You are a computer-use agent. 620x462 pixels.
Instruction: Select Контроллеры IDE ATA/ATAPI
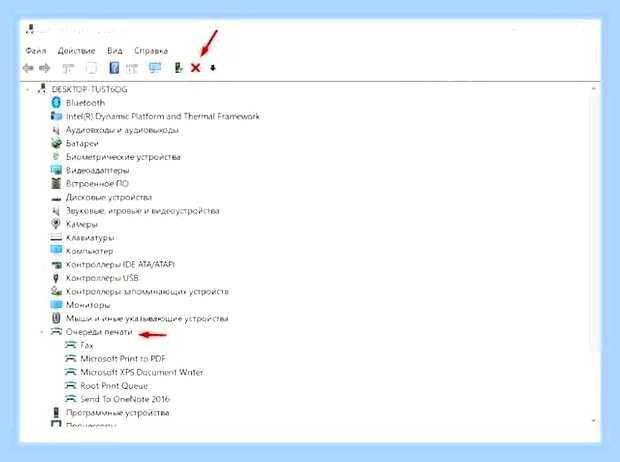tap(120, 264)
